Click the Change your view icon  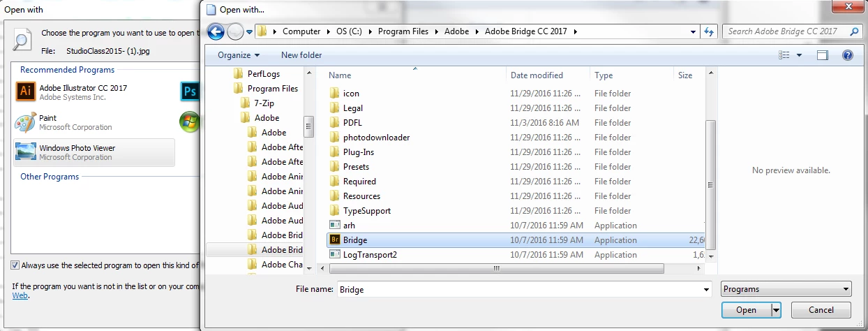coord(784,55)
